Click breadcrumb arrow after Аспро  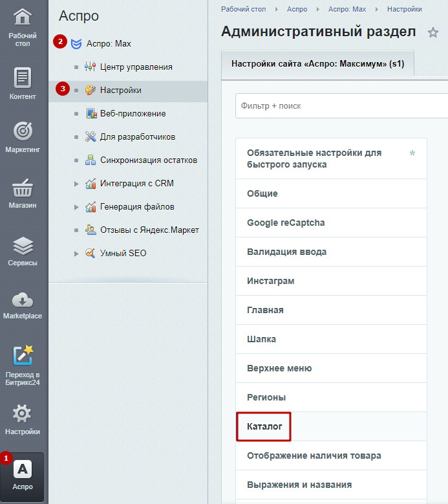point(318,9)
